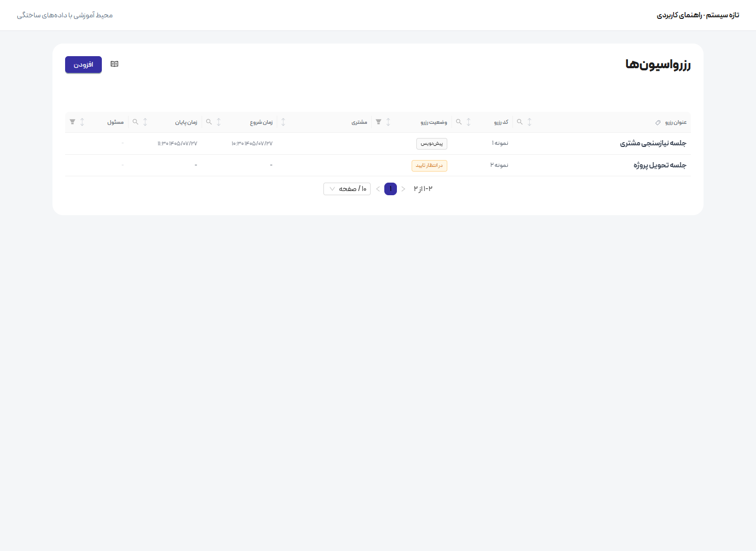
Task: Click the در انتظار تایید status tag
Action: [429, 165]
